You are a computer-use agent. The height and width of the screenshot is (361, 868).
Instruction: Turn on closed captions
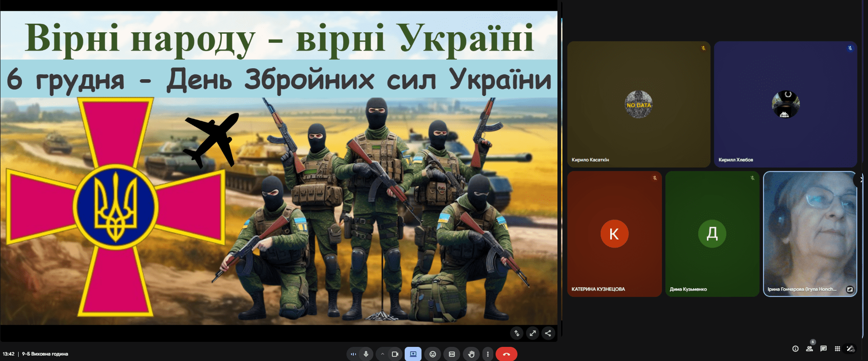452,354
